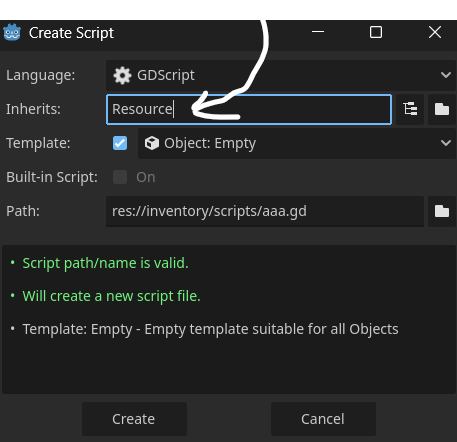The width and height of the screenshot is (457, 442).
Task: Close the Create Script window
Action: click(x=435, y=32)
